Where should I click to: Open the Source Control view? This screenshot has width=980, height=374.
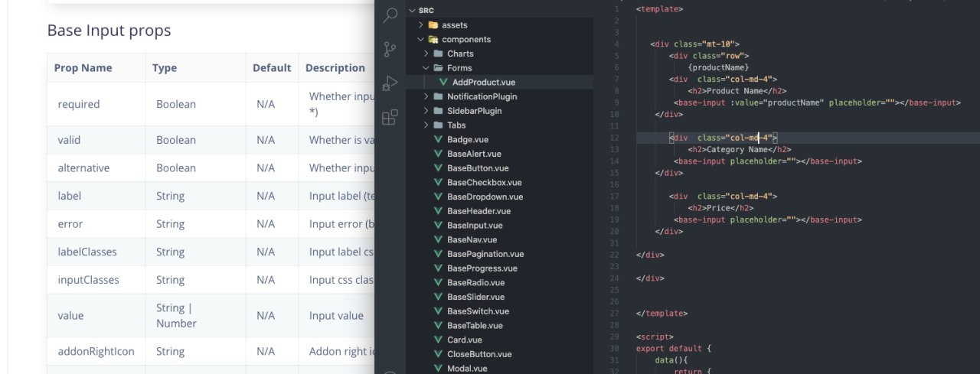[390, 50]
